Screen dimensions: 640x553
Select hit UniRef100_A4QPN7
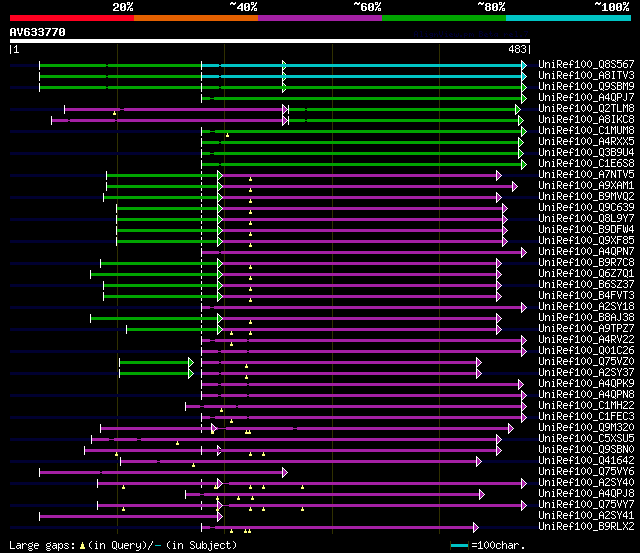[586, 252]
